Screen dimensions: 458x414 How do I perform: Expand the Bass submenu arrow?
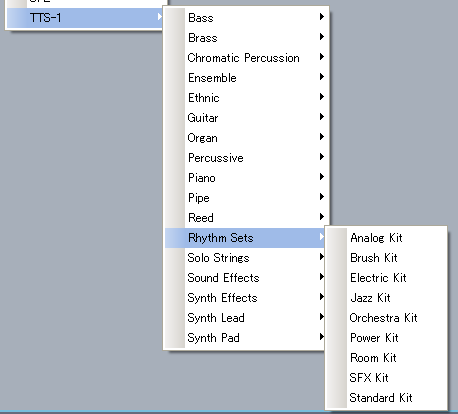(322, 16)
